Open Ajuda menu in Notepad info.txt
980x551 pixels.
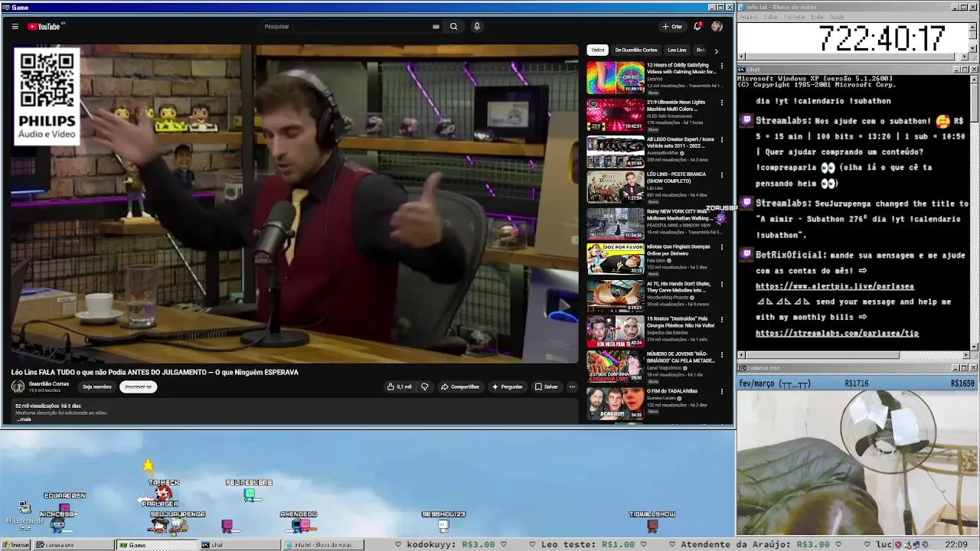(x=837, y=16)
